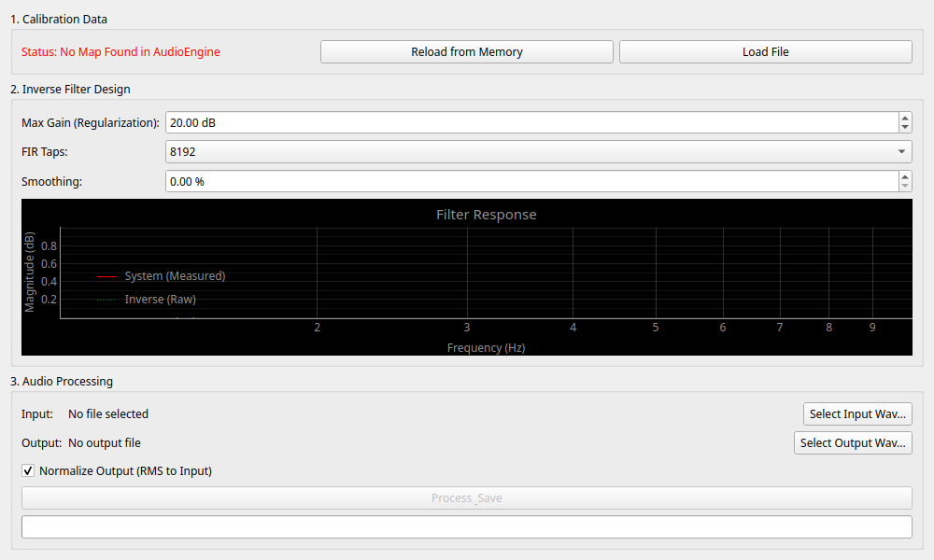
Task: Click Select Output Wav button
Action: pos(853,443)
